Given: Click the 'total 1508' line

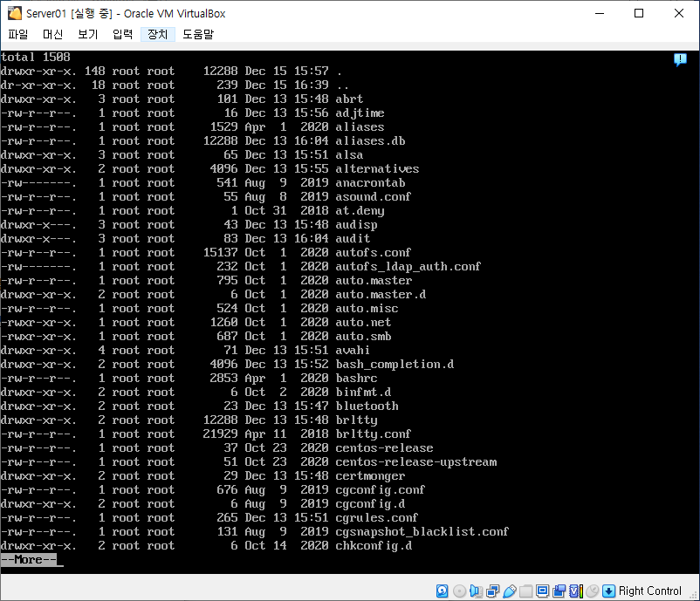Looking at the screenshot, I should [x=35, y=57].
